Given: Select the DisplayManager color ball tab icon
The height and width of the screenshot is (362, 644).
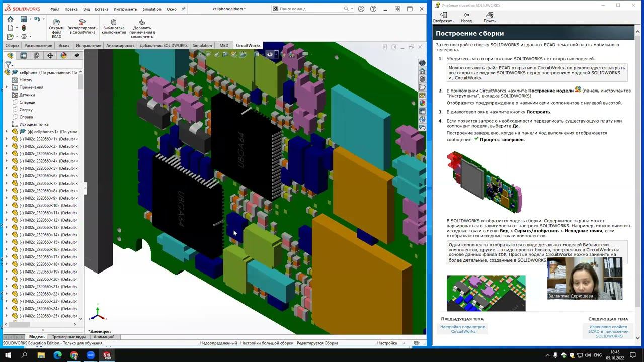Looking at the screenshot, I should tap(63, 55).
